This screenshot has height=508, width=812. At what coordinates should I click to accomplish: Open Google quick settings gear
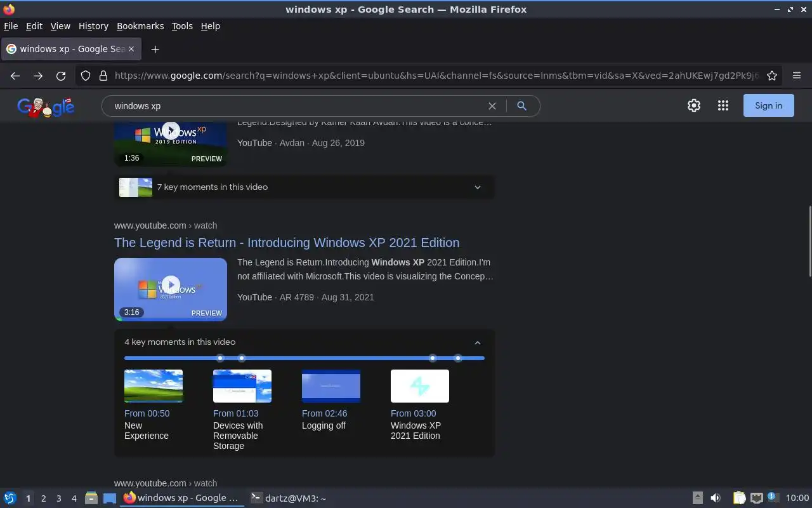coord(694,106)
